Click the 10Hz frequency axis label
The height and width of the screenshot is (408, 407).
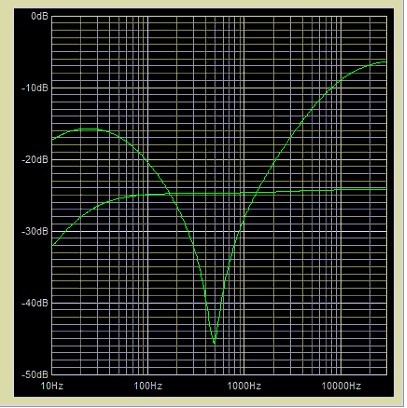[x=52, y=386]
